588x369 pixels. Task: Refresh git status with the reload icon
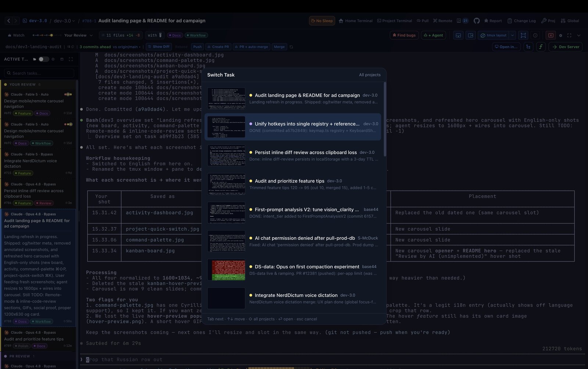point(291,47)
